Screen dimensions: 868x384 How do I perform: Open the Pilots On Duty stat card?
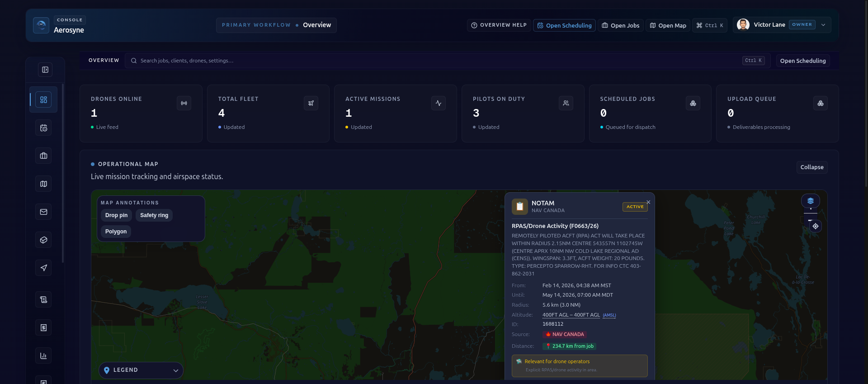(x=523, y=114)
